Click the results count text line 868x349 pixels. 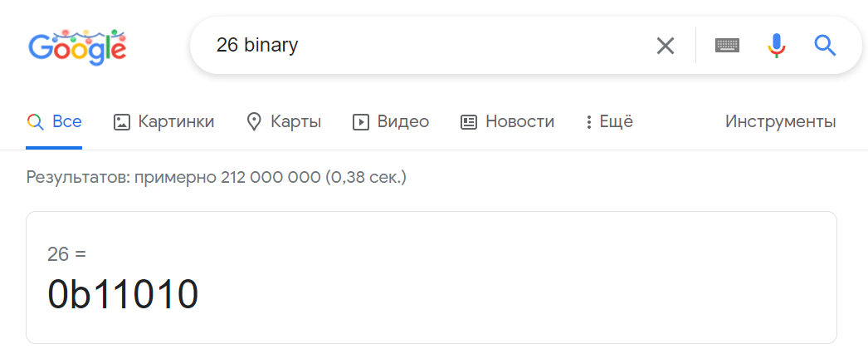click(216, 177)
